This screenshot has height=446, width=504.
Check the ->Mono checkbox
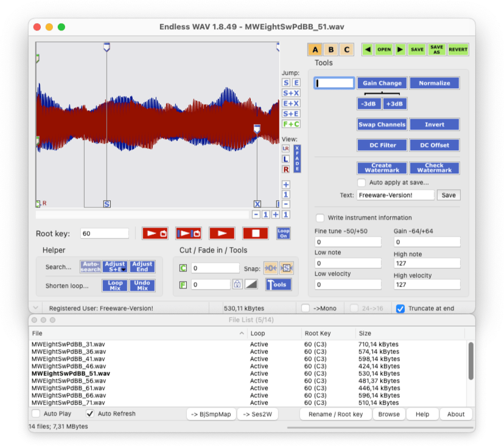[x=306, y=308]
